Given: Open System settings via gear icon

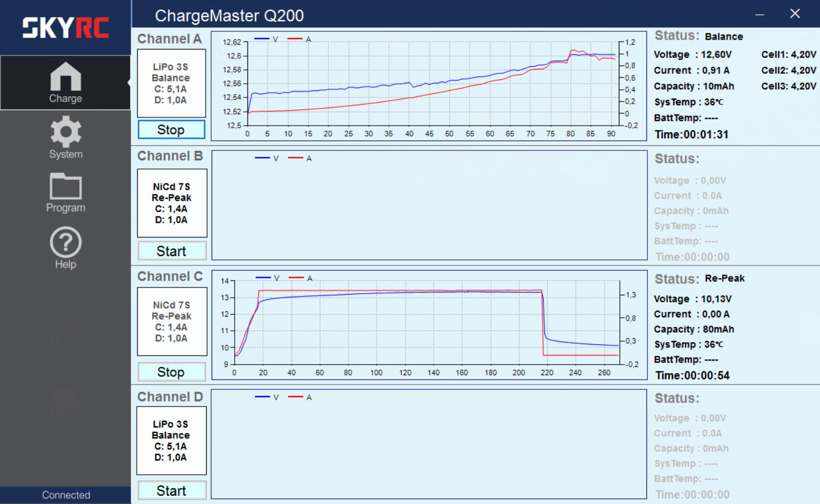Looking at the screenshot, I should point(66,138).
